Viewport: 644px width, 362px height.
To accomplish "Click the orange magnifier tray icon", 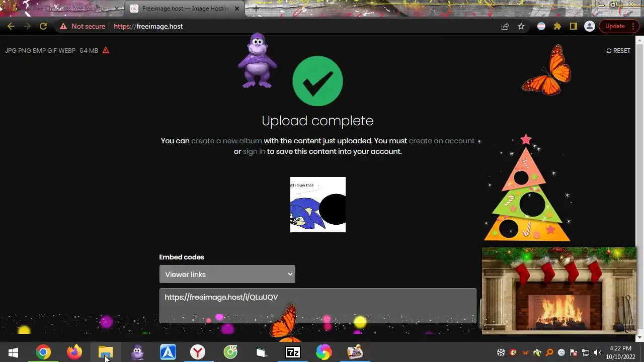I will click(549, 352).
